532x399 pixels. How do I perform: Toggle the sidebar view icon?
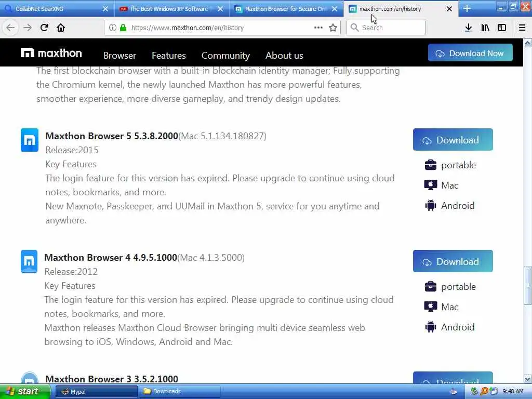[502, 28]
